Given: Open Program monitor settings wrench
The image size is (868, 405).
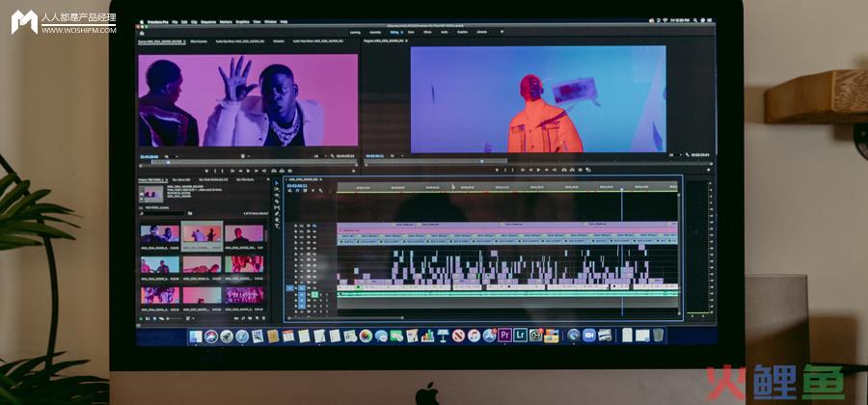Looking at the screenshot, I should pos(687,156).
